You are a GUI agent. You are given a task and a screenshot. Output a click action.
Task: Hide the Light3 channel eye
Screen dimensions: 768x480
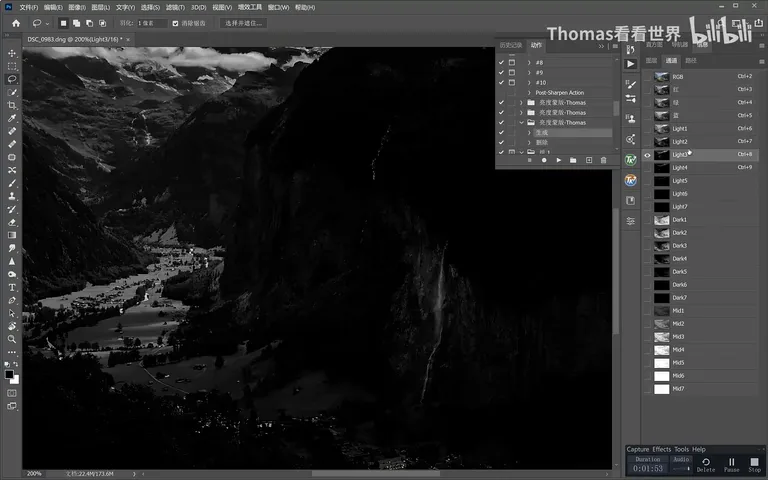647,155
